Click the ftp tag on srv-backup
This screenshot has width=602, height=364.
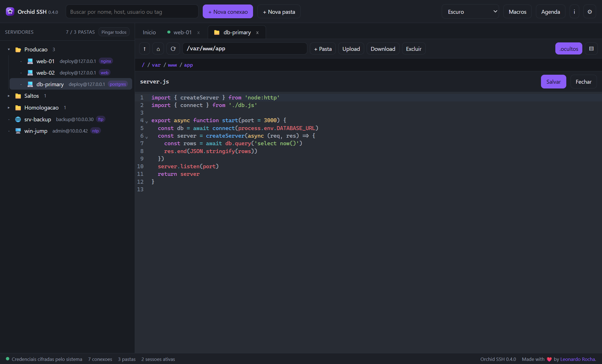(101, 119)
